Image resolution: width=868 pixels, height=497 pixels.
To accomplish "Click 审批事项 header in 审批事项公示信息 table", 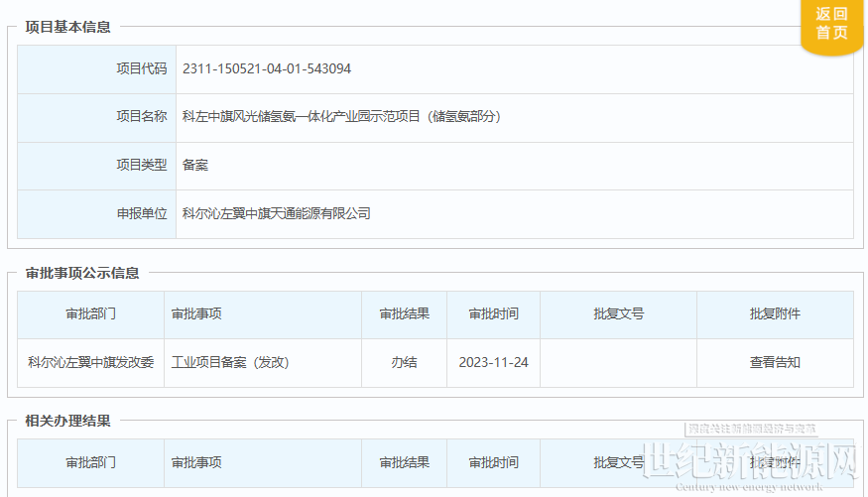I will click(263, 314).
